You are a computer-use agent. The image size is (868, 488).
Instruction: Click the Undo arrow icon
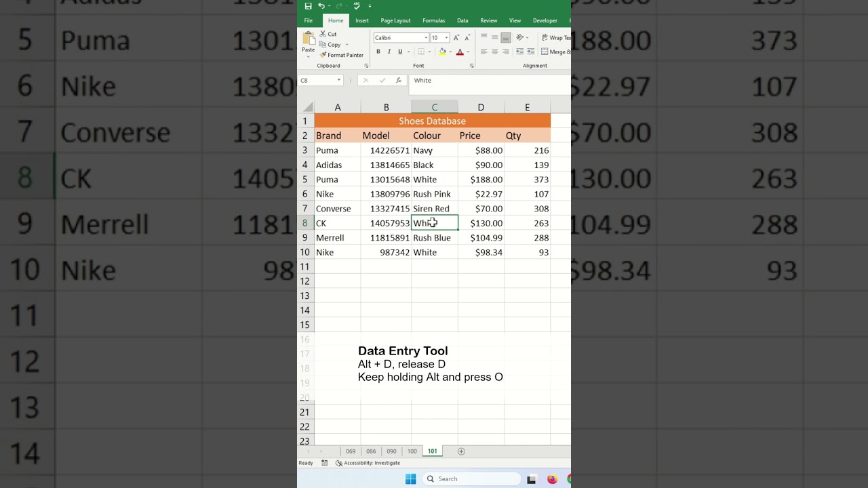tap(321, 6)
